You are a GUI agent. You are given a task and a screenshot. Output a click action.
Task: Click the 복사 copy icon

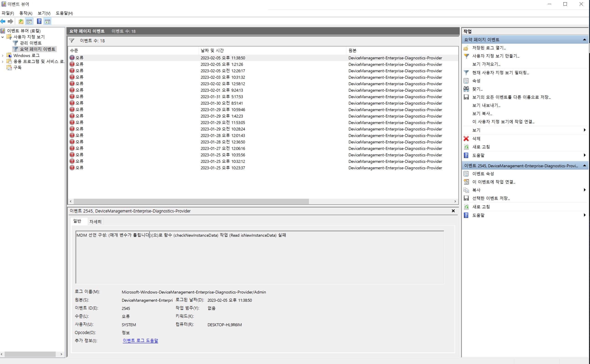pyautogui.click(x=466, y=190)
